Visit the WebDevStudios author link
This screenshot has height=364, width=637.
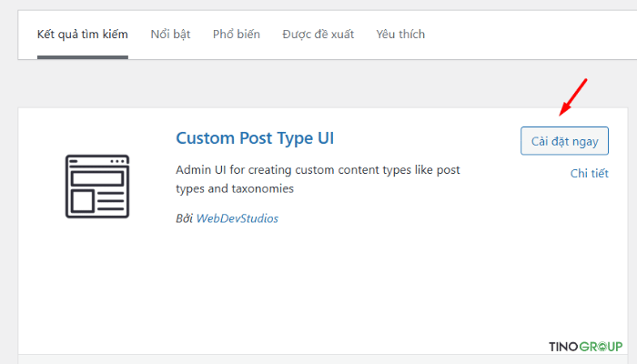[x=238, y=218]
